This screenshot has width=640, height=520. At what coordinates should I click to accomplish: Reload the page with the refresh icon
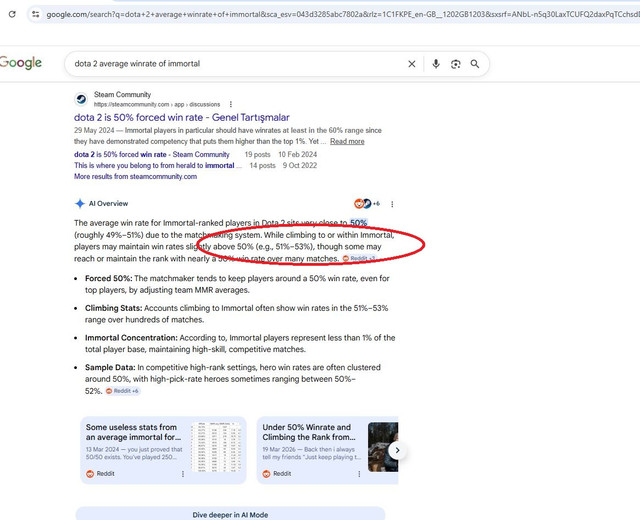(12, 14)
